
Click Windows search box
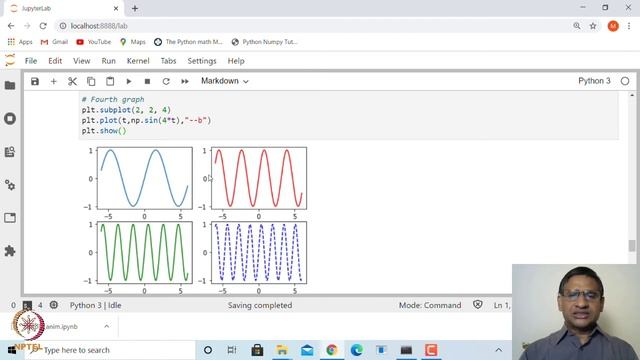coord(109,350)
